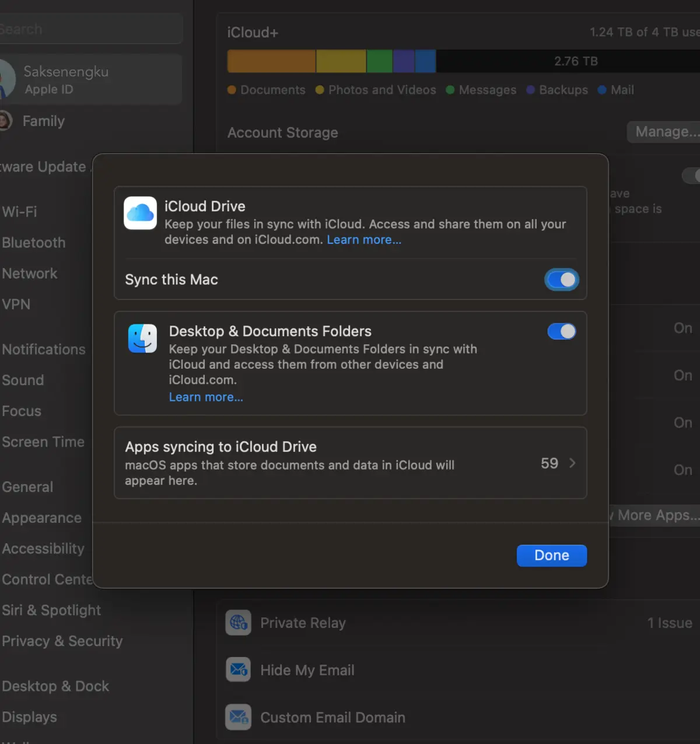Select Bluetooth in the sidebar
The height and width of the screenshot is (744, 700).
[34, 242]
